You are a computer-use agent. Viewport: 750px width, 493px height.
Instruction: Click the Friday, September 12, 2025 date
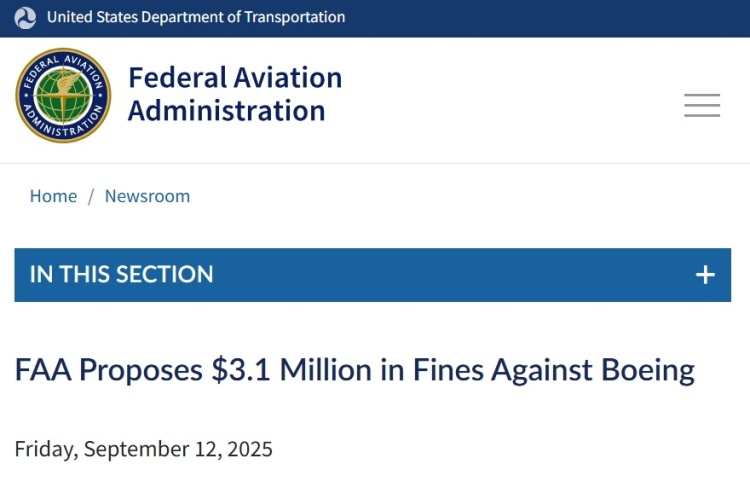(x=143, y=449)
